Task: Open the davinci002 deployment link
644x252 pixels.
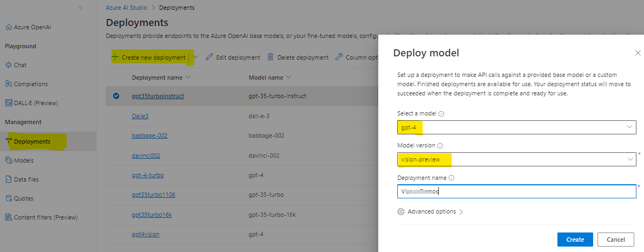Action: 146,156
